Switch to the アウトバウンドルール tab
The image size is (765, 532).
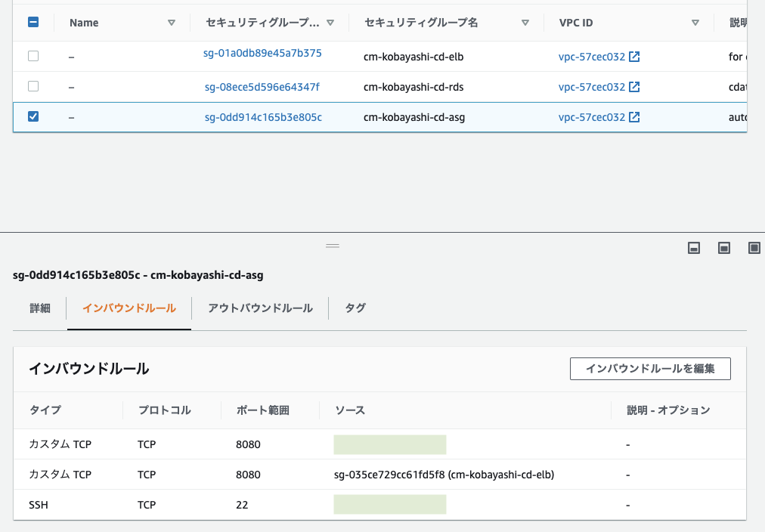pyautogui.click(x=260, y=308)
